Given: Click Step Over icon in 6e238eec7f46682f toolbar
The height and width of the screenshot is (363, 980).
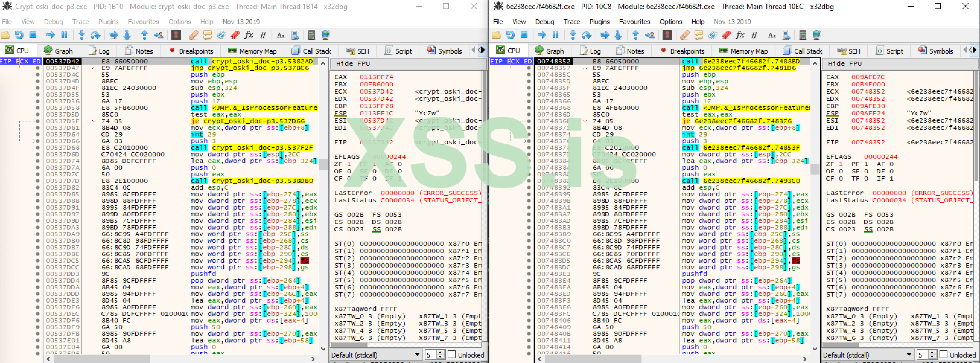Looking at the screenshot, I should coord(587,35).
